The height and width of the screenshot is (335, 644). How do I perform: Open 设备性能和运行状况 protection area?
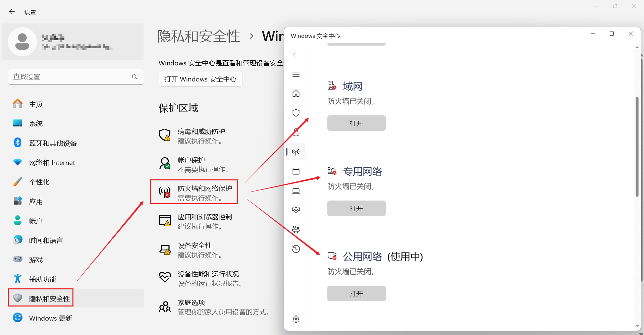click(201, 278)
